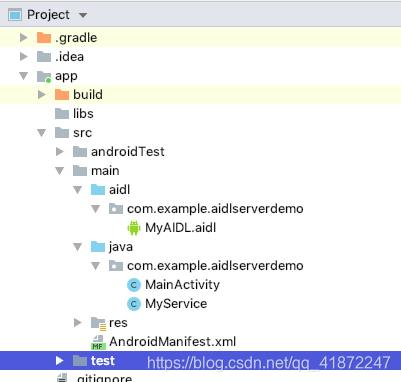Open the MainActivity class
Image resolution: width=401 pixels, height=382 pixels.
[x=182, y=285]
